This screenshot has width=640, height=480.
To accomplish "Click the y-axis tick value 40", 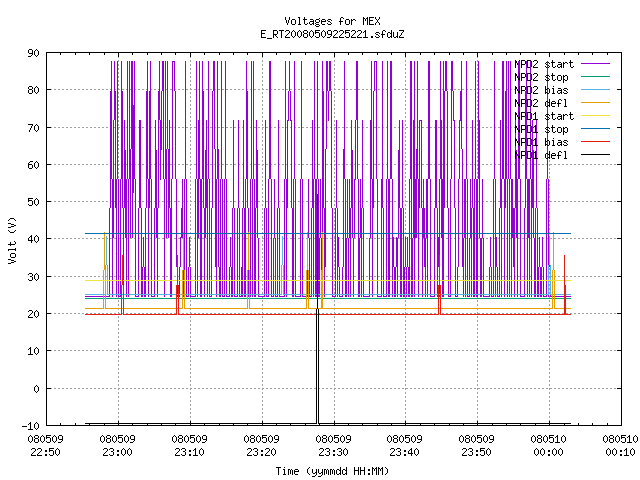I will tap(33, 239).
